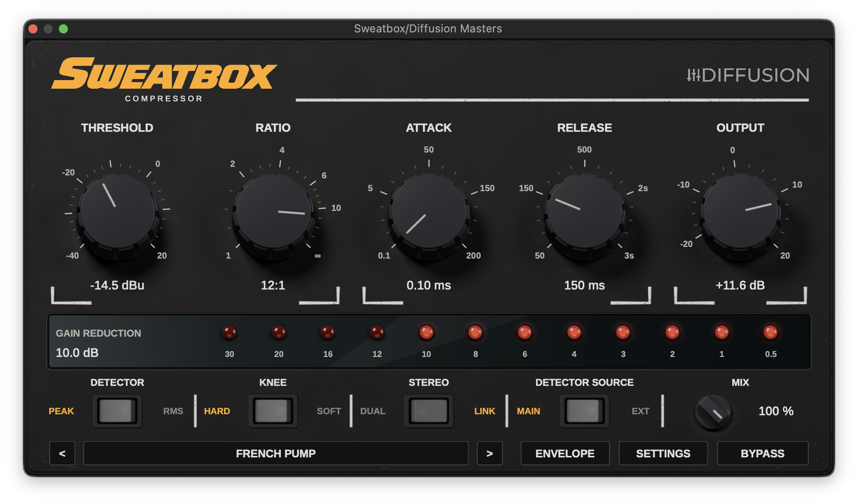The height and width of the screenshot is (504, 858).
Task: Click the 12 dB gain reduction LED
Action: click(x=377, y=332)
